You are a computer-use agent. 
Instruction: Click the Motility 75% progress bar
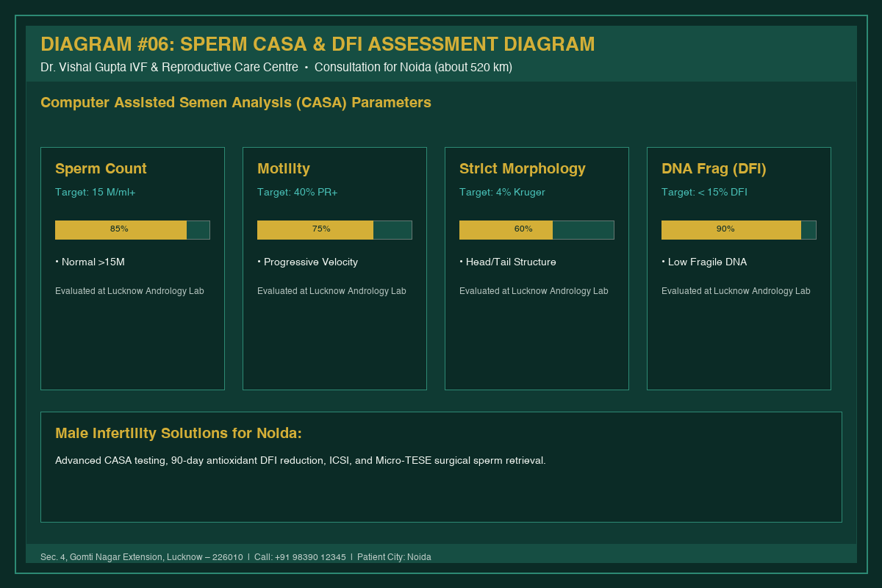(x=334, y=230)
